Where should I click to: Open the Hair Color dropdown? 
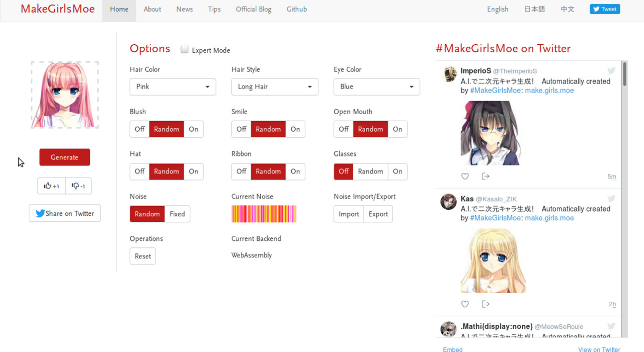pos(173,87)
